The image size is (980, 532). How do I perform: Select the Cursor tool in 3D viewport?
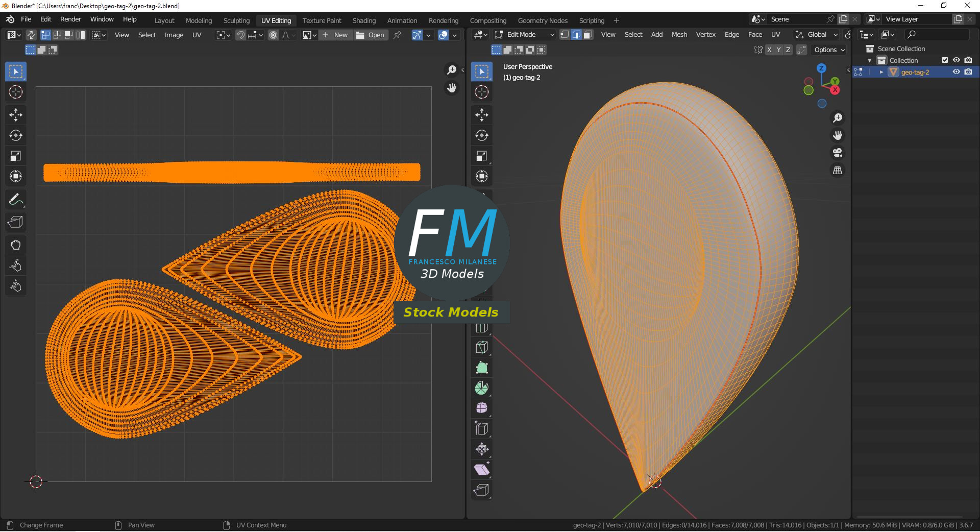(x=482, y=92)
